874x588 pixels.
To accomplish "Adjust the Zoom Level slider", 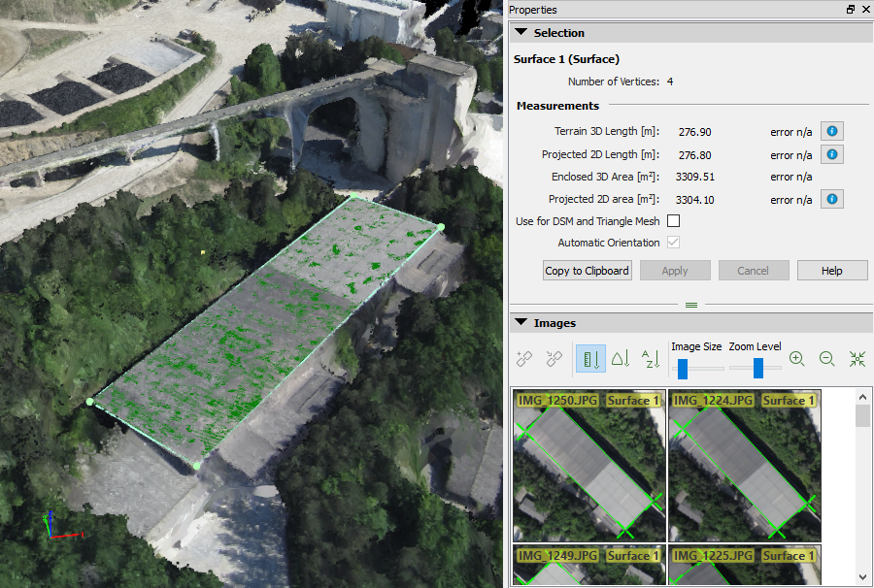I will point(758,369).
